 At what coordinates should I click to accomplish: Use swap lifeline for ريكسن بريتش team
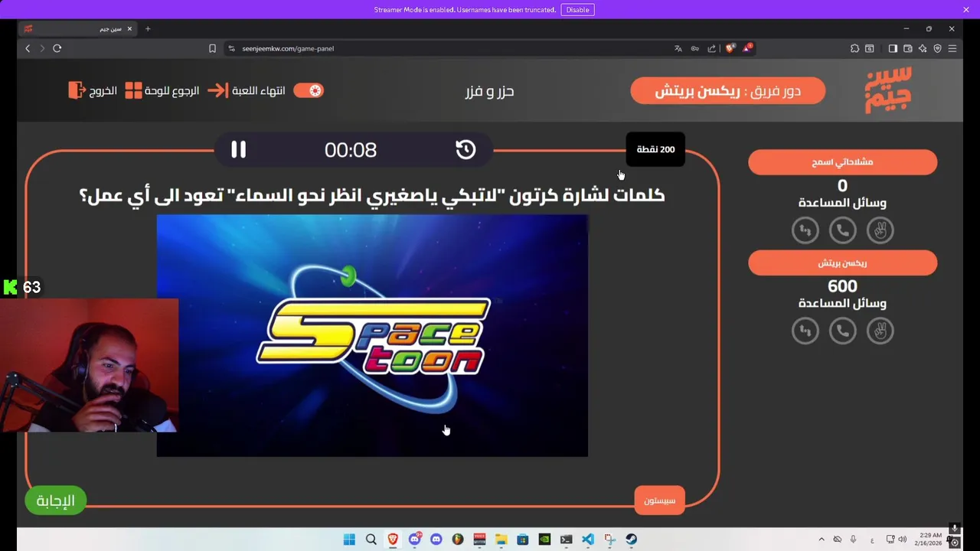805,331
